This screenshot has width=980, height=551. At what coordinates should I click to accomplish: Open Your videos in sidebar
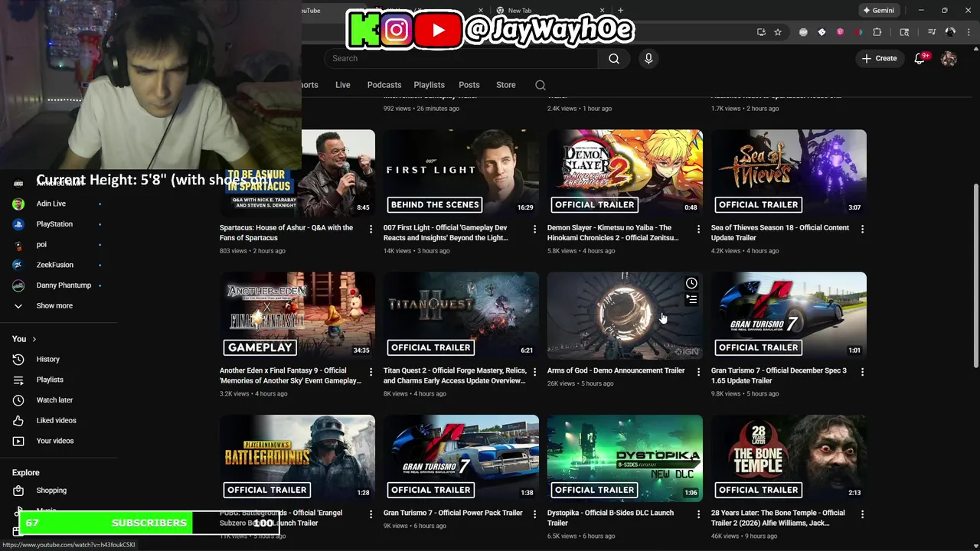click(59, 441)
